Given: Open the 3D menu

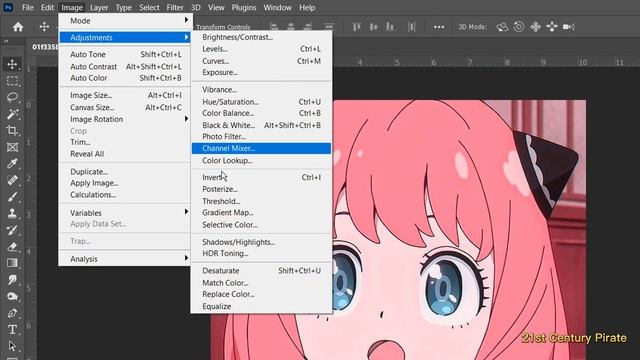Looking at the screenshot, I should (196, 7).
